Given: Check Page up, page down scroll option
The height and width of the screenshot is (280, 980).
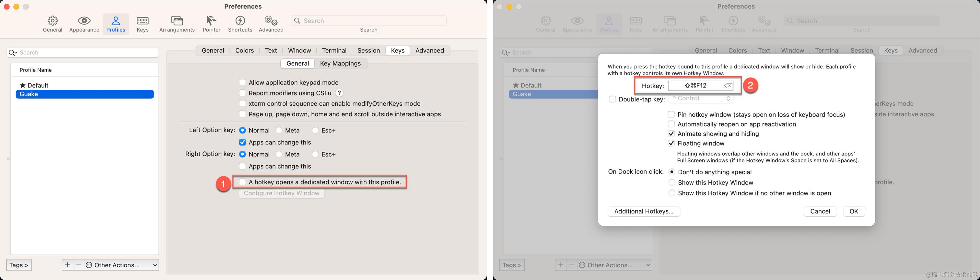Looking at the screenshot, I should click(x=242, y=114).
